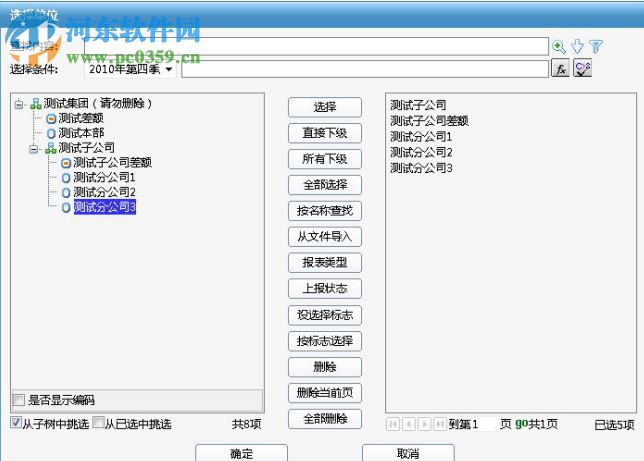The height and width of the screenshot is (461, 644).
Task: Click the funnel filter icon
Action: coord(596,46)
